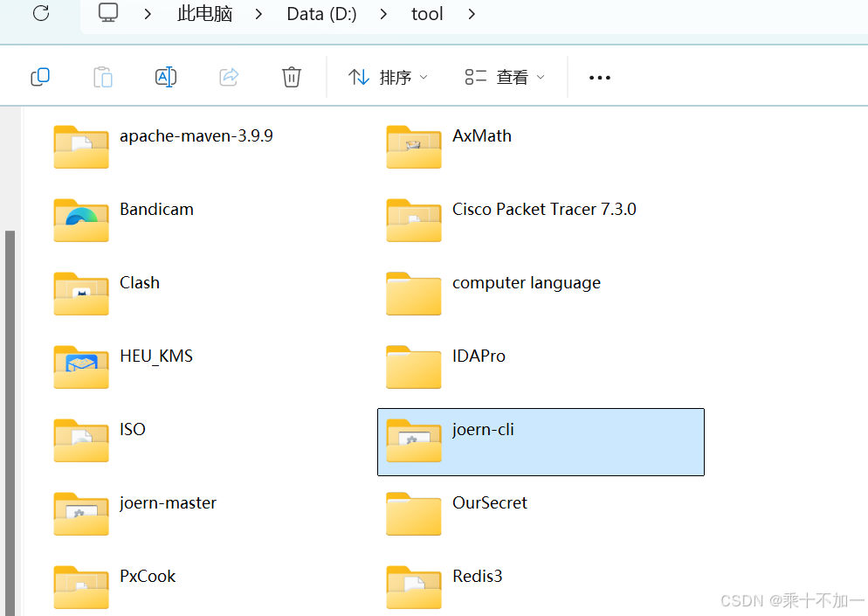
Task: Click the joern-master folder name
Action: [168, 503]
